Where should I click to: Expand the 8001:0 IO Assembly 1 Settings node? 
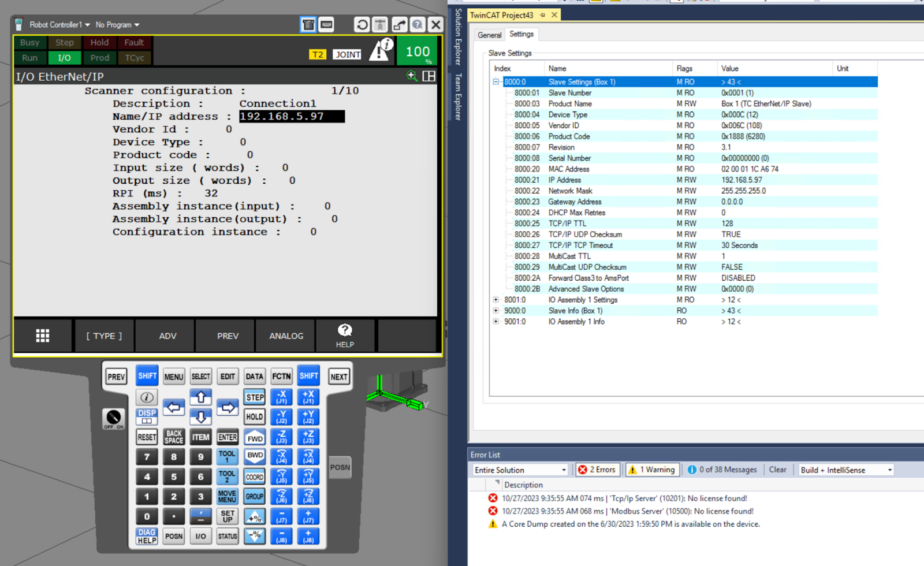click(x=495, y=300)
